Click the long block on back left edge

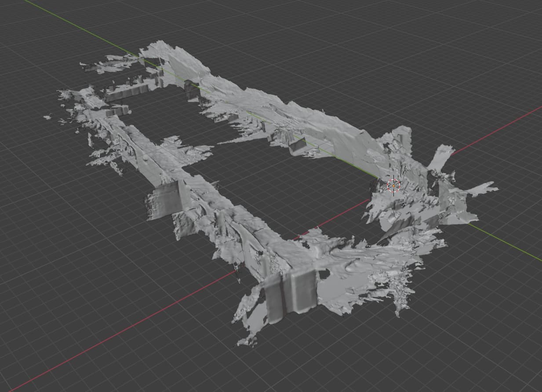pyautogui.click(x=127, y=91)
